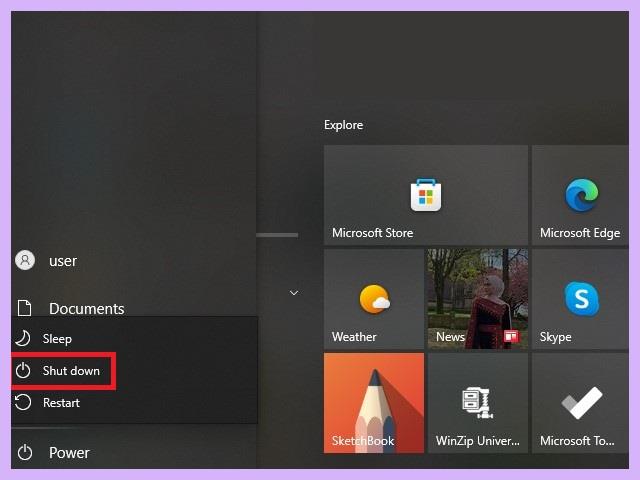Launch the Skype tile

(x=580, y=299)
